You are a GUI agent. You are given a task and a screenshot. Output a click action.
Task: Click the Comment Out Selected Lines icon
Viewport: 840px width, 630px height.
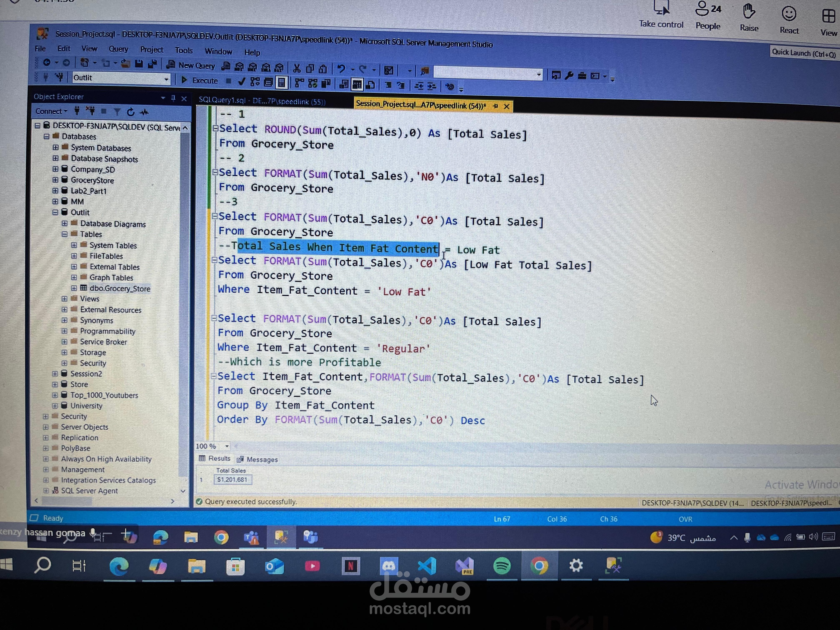coord(389,85)
